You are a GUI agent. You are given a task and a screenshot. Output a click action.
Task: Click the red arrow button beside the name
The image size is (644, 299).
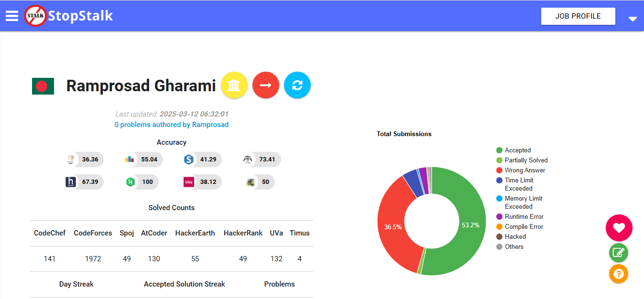point(266,85)
